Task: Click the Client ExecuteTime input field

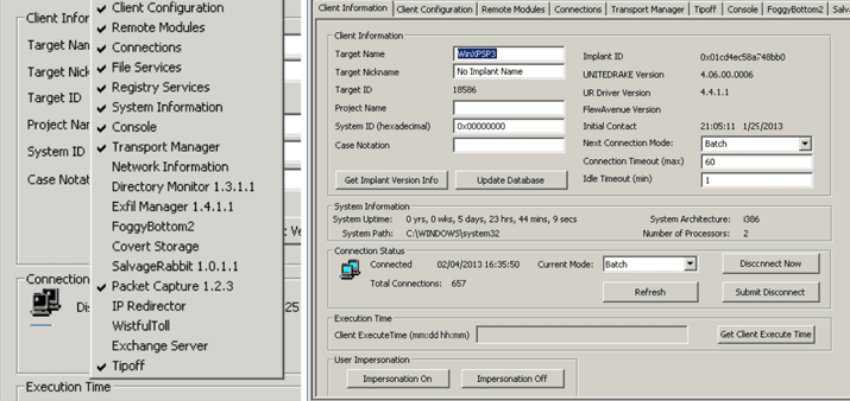Action: tap(582, 335)
